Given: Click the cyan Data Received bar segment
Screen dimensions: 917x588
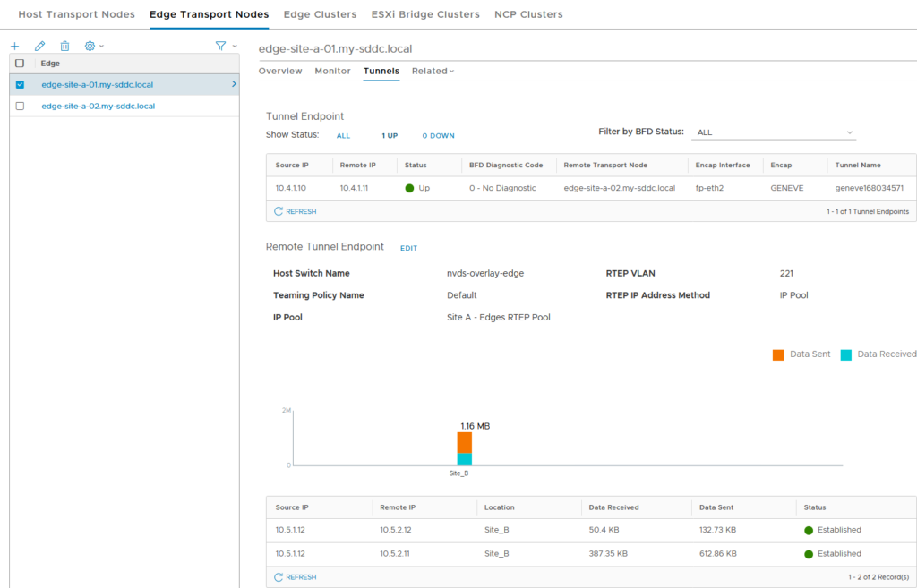Looking at the screenshot, I should [465, 459].
